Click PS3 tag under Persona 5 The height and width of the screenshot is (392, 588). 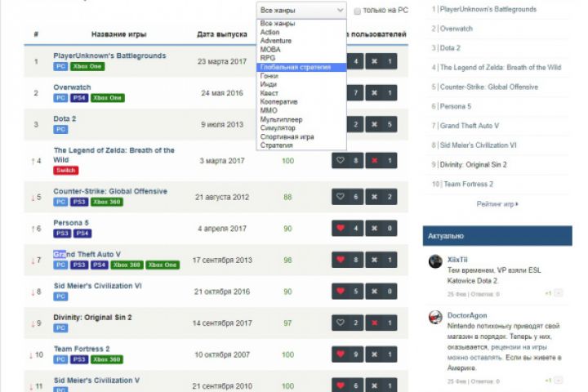(62, 234)
